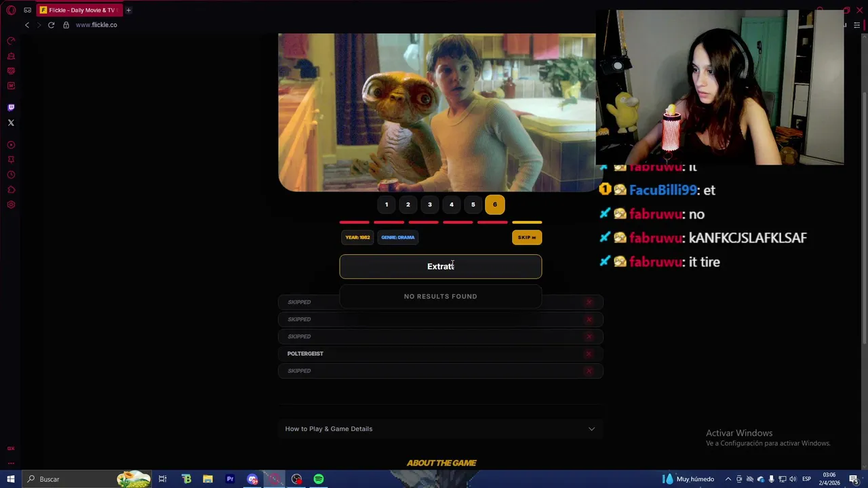The width and height of the screenshot is (868, 488).
Task: Open Settings gear icon in sidebar
Action: (11, 205)
